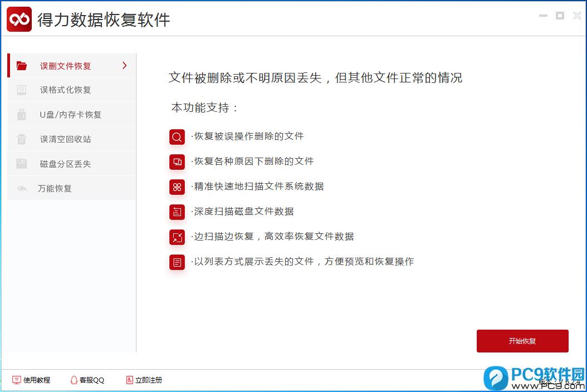Click the red infinity app logo
The height and width of the screenshot is (392, 587).
coord(19,19)
